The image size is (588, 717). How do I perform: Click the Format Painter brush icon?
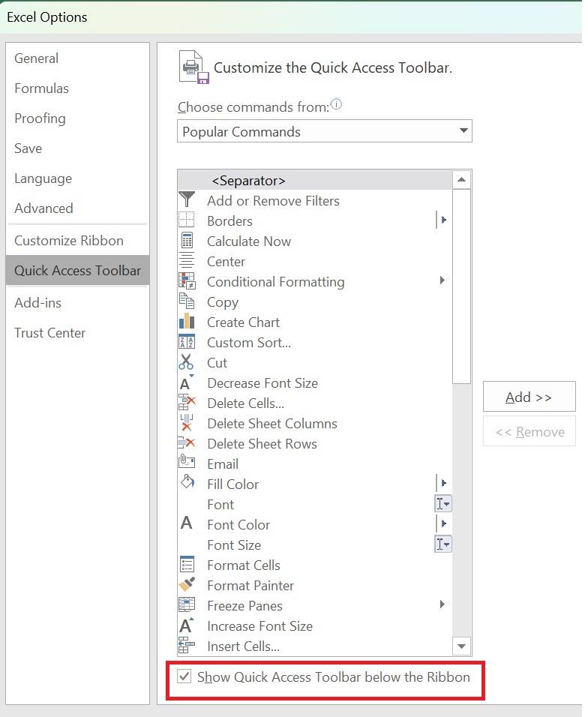(187, 585)
